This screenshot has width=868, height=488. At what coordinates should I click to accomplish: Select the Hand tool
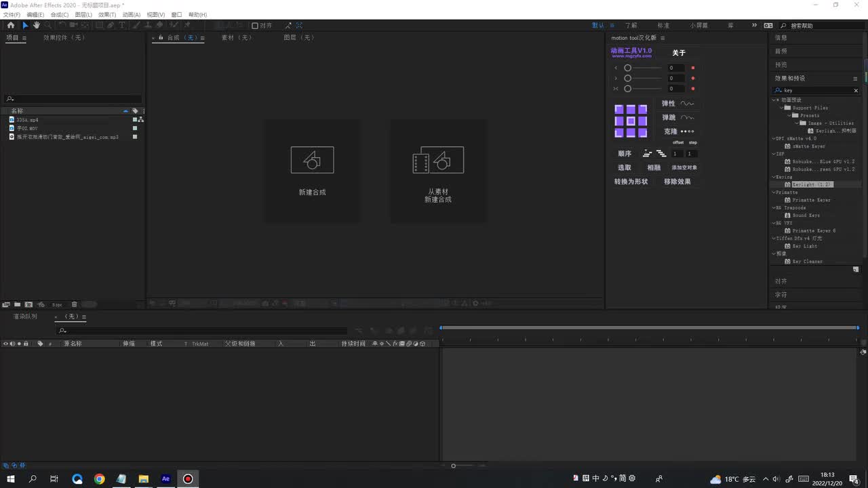coord(37,25)
